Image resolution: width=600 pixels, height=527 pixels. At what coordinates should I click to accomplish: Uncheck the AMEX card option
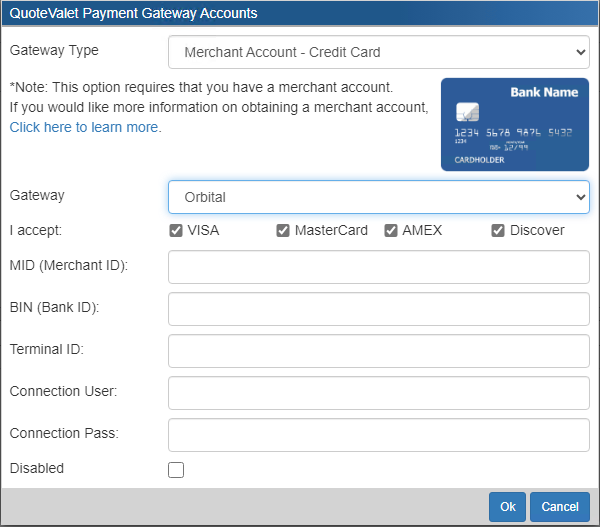point(391,230)
